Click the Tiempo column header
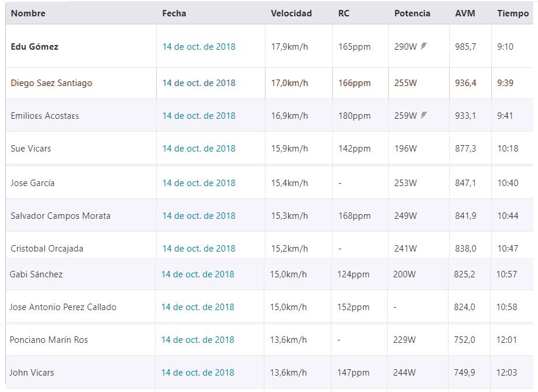The image size is (538, 392). pyautogui.click(x=513, y=13)
